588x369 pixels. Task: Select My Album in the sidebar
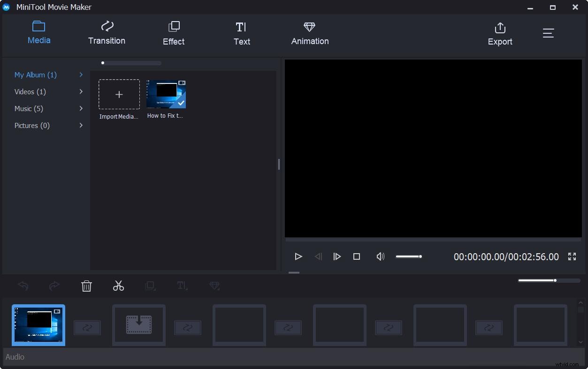click(35, 75)
